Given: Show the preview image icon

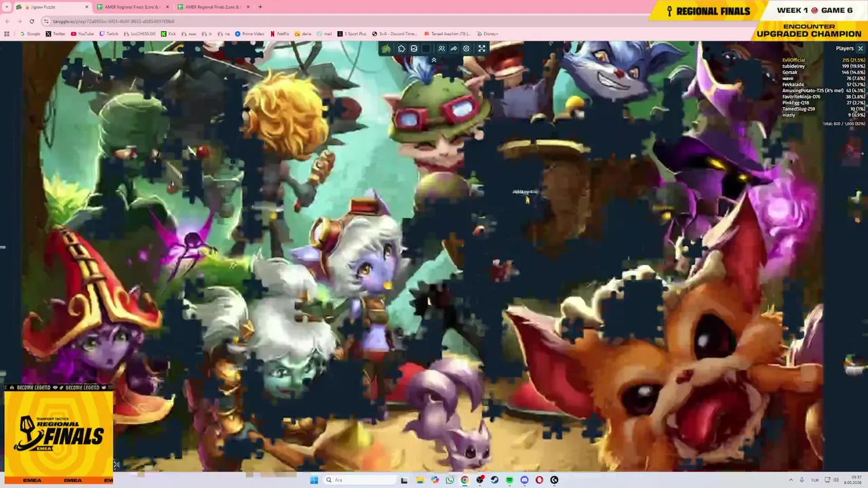Looking at the screenshot, I should (414, 49).
